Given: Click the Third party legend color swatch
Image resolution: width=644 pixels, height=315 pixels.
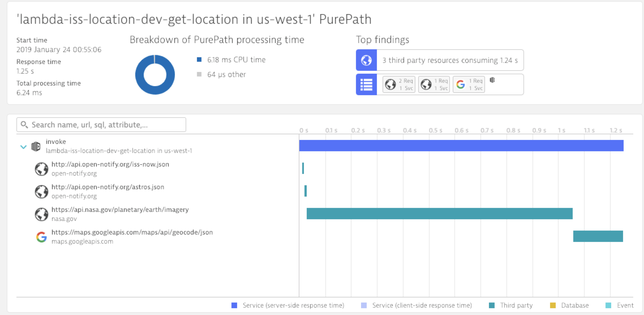Looking at the screenshot, I should pyautogui.click(x=492, y=305).
